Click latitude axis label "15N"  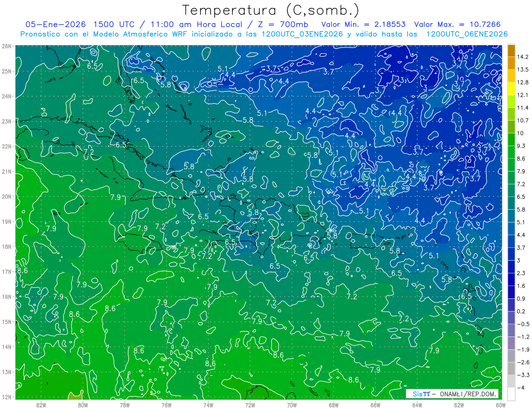[7, 321]
